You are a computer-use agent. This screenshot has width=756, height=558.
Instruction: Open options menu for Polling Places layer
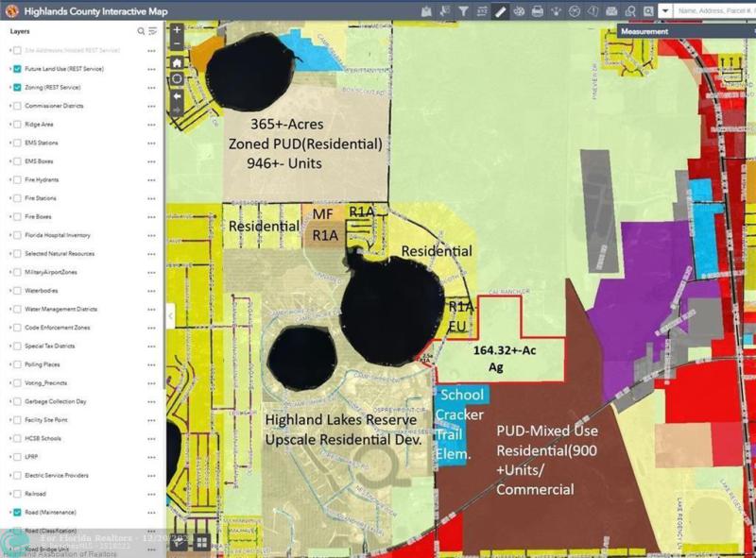point(151,364)
